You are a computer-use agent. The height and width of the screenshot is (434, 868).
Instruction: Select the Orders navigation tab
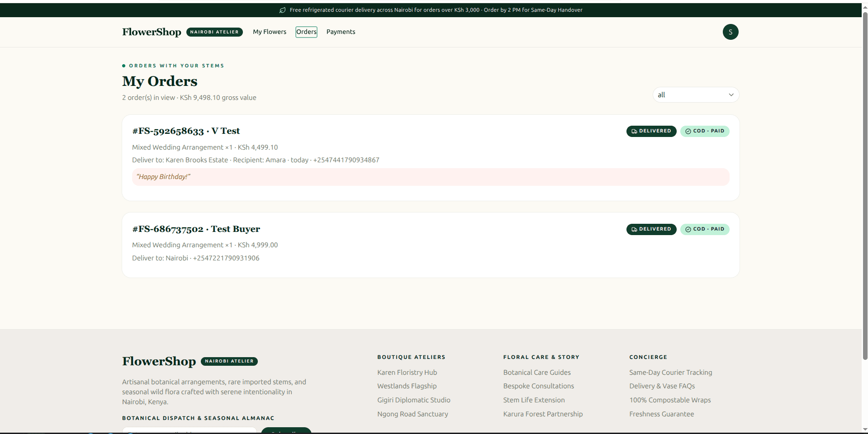(x=306, y=32)
